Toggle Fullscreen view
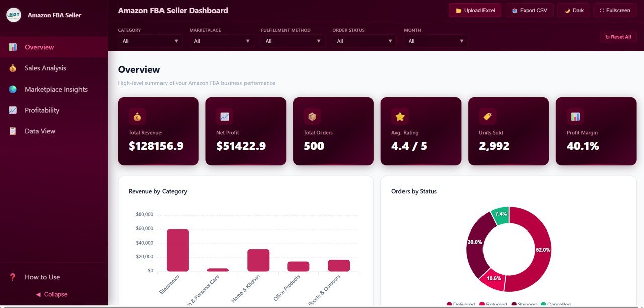644x308 pixels. coord(615,10)
